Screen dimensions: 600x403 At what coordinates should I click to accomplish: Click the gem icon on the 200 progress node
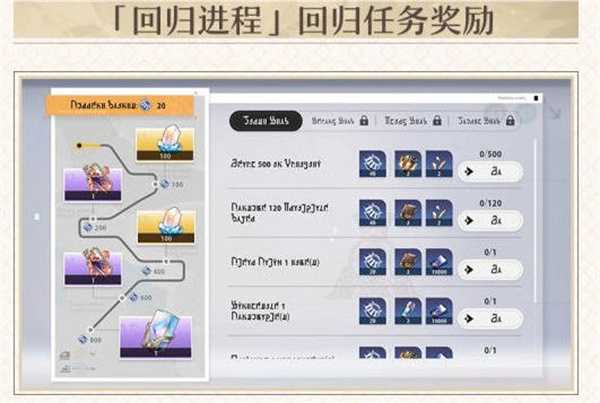coord(88,228)
